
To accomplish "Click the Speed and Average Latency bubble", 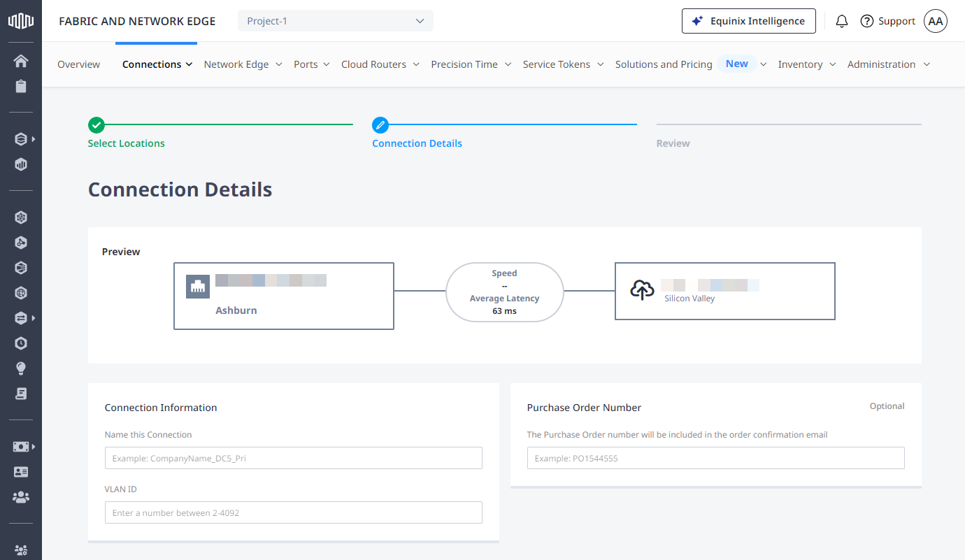I will (x=504, y=292).
